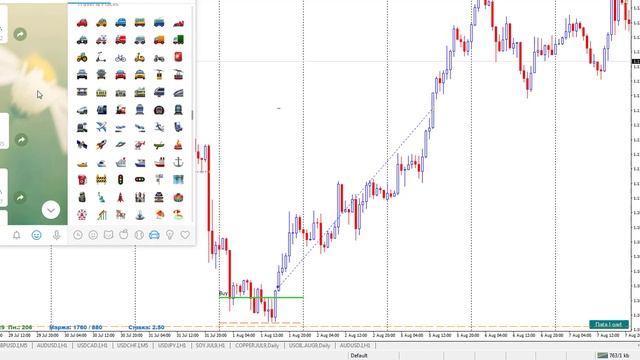Select the kick scooter emoji
Viewport: 640px width, 360px height.
pyautogui.click(x=101, y=58)
